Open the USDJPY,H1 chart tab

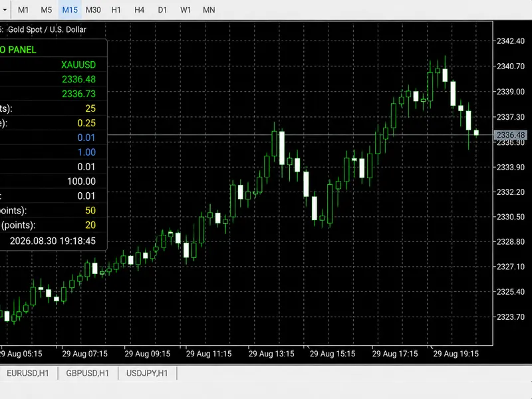[147, 373]
